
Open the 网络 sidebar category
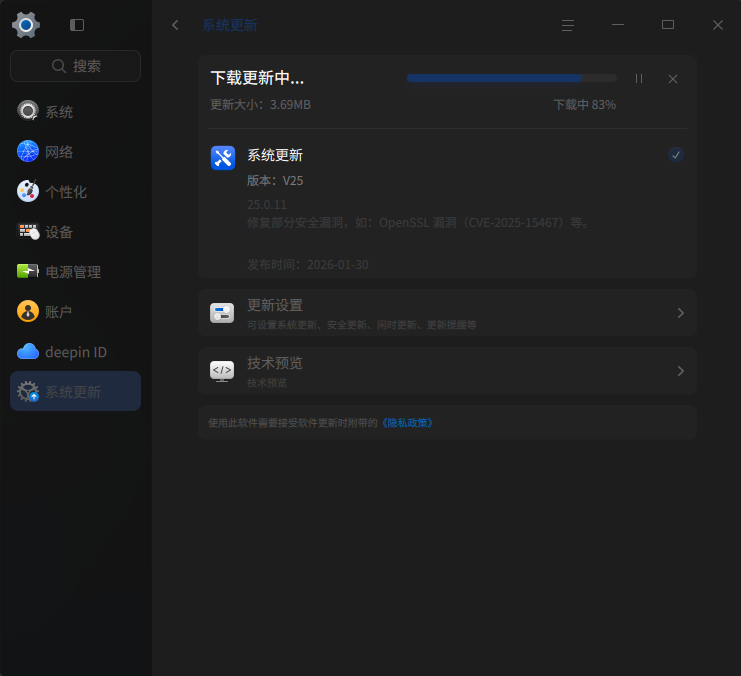(x=75, y=152)
